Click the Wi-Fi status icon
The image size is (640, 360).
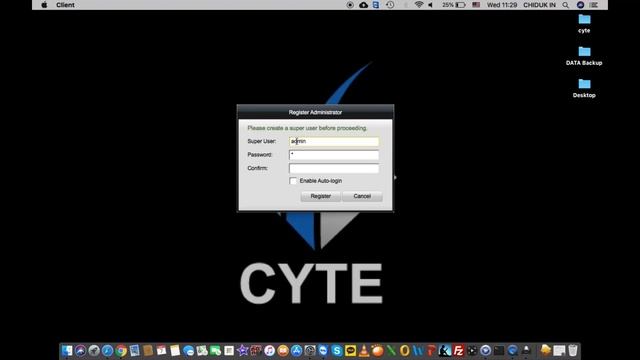point(418,5)
